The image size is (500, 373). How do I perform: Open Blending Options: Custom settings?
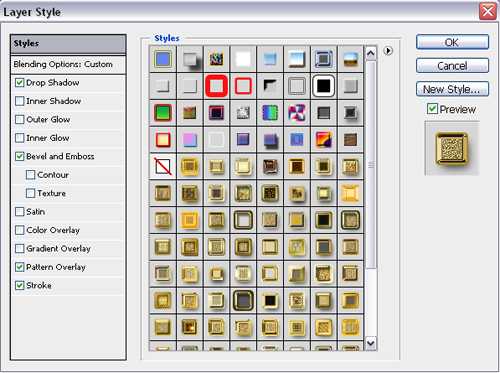coord(68,64)
